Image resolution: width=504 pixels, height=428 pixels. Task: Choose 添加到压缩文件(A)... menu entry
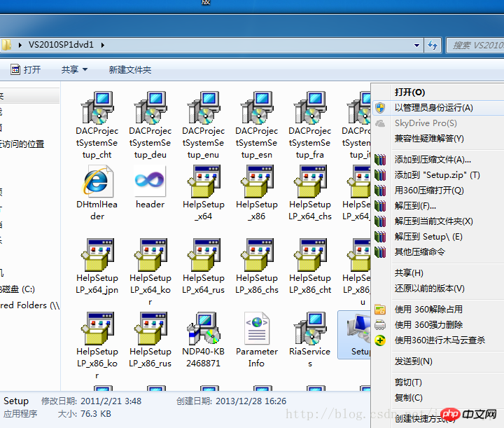point(433,160)
